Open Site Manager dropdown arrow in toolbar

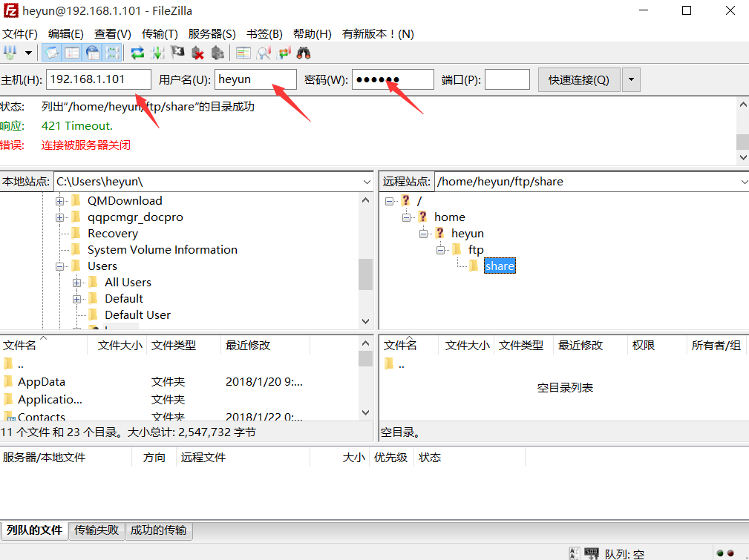(x=29, y=53)
